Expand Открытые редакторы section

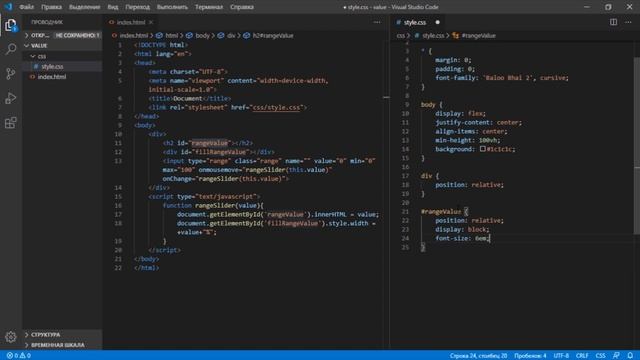(38, 36)
